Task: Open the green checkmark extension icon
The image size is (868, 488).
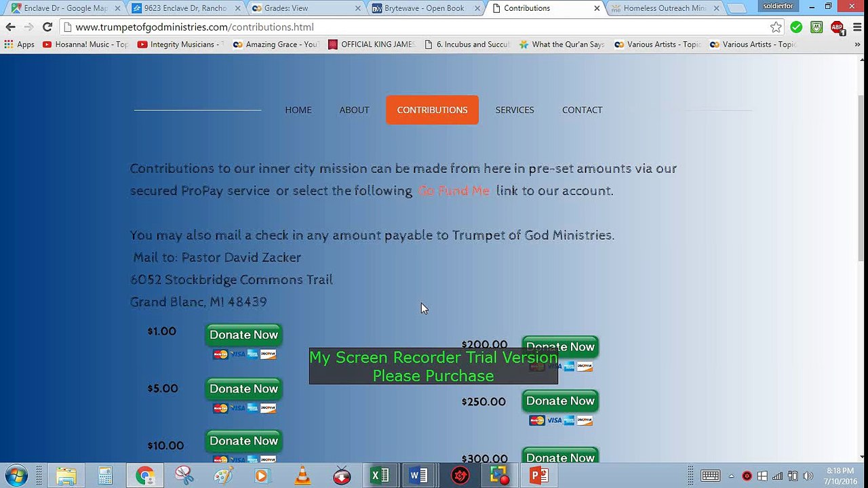Action: pyautogui.click(x=796, y=27)
